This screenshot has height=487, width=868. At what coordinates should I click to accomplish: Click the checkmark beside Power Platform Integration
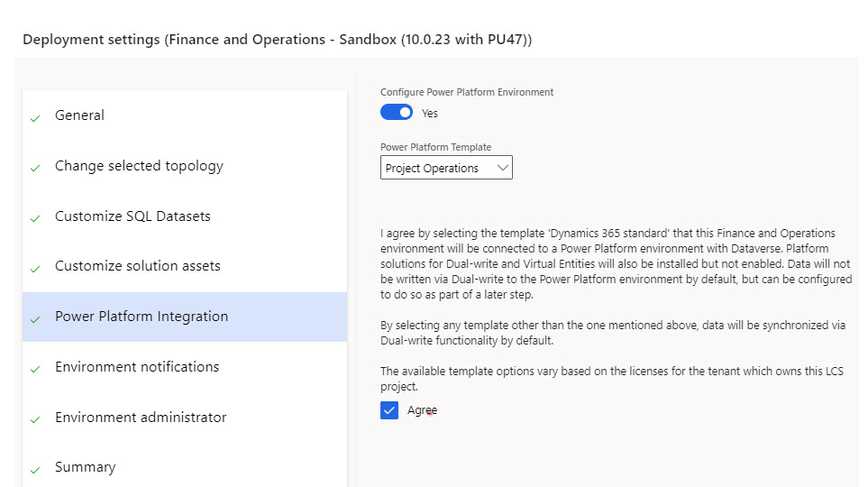(x=35, y=319)
